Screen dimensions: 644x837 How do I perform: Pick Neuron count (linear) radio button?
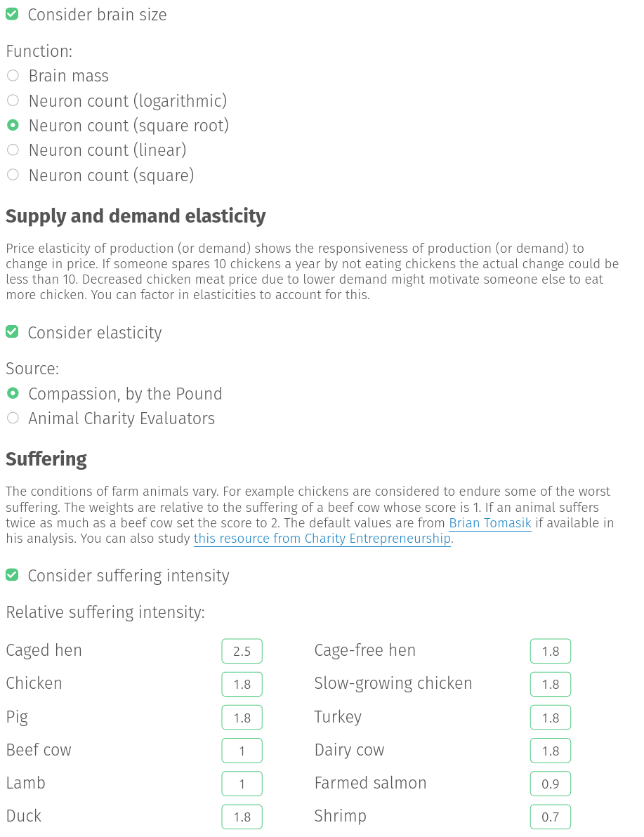[13, 150]
